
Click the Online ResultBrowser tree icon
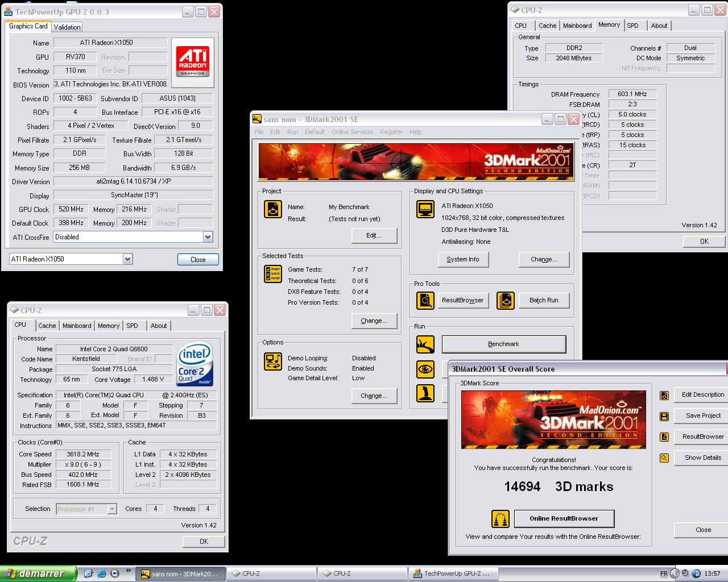[x=500, y=518]
